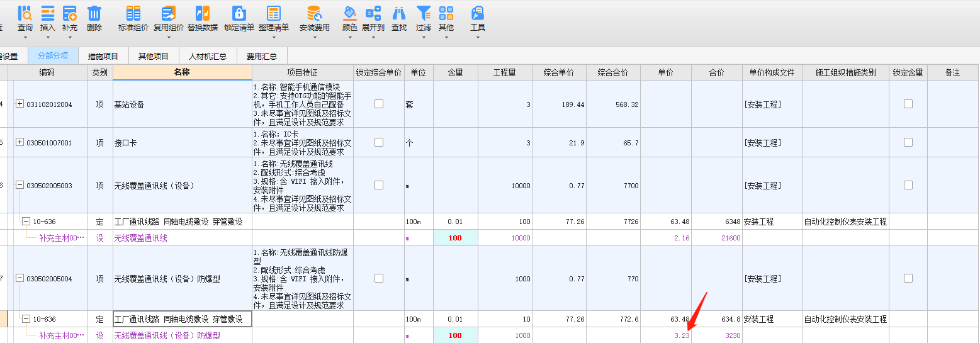Screen dimensions: 980x343
Task: Toggle 锁定含量 checkbox for 接口卡
Action: 908,142
